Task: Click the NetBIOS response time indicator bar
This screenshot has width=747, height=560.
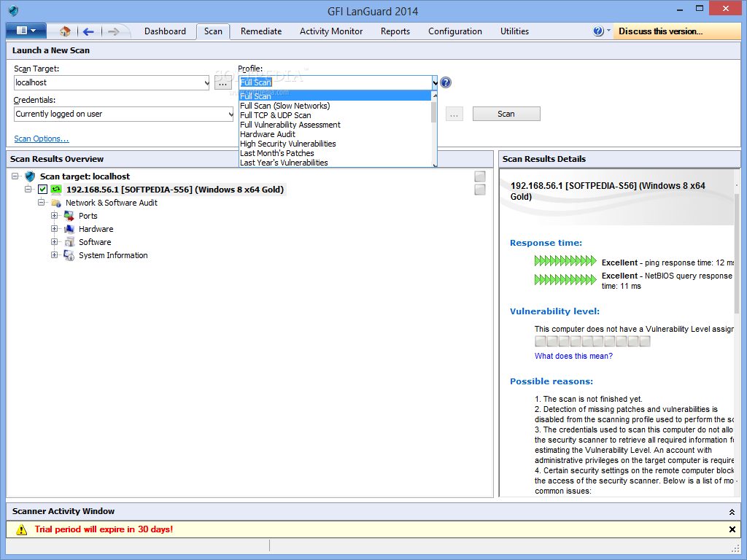Action: point(565,280)
